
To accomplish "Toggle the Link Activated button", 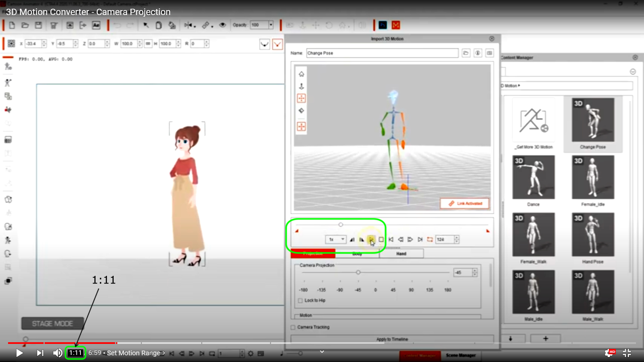I will point(465,203).
